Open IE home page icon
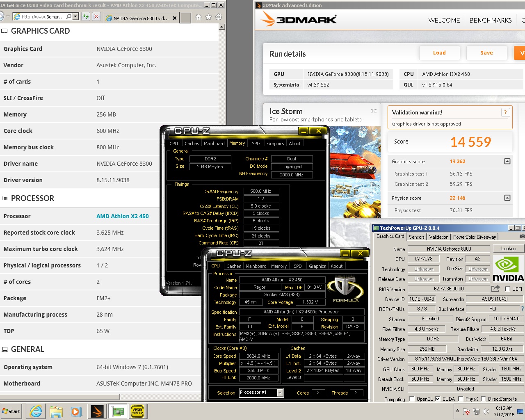525x420 pixels. tap(199, 17)
